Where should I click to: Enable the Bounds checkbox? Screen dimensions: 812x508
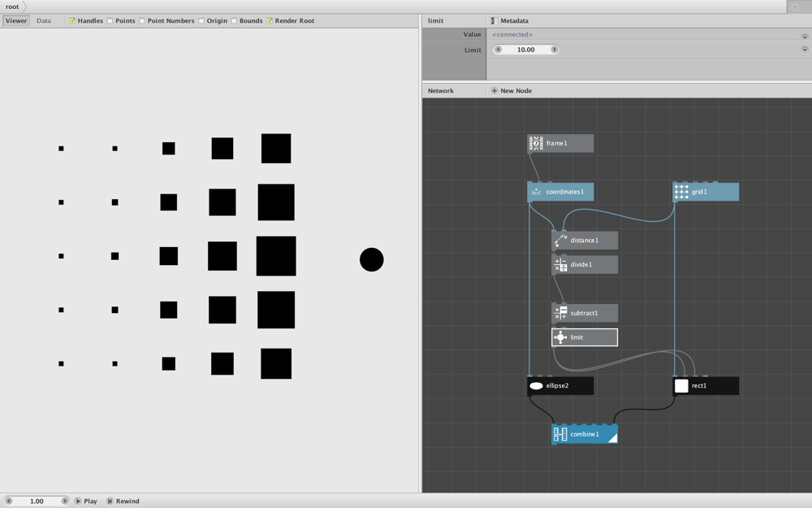234,21
